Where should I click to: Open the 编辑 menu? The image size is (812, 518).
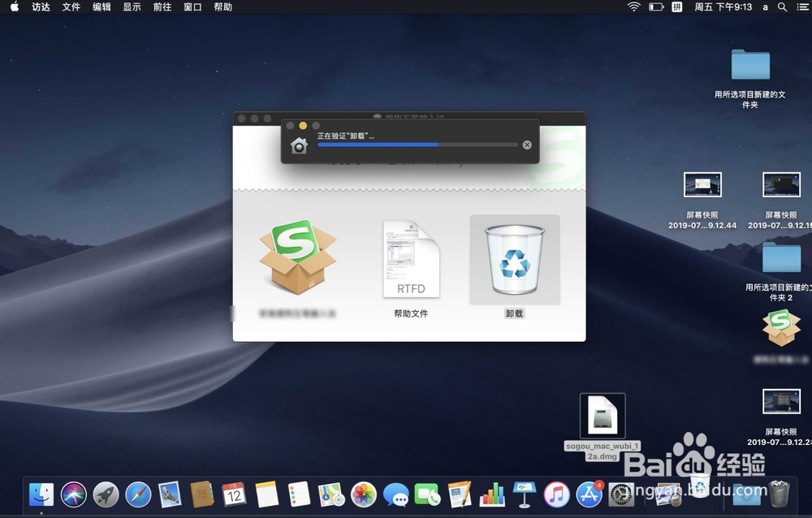[101, 6]
